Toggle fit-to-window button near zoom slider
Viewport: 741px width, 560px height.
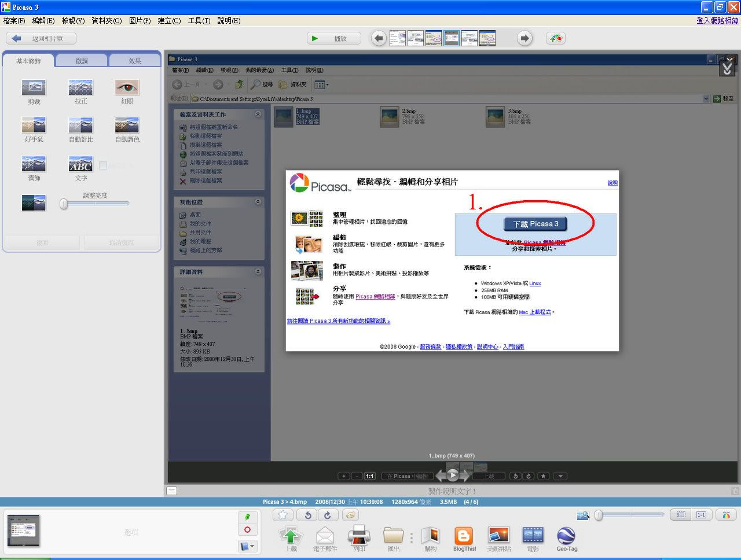(681, 515)
